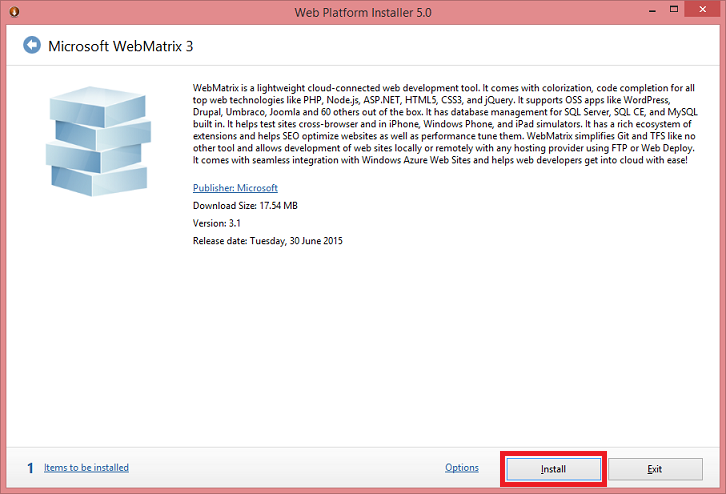Minimize the Web Platform Installer window

coord(652,10)
